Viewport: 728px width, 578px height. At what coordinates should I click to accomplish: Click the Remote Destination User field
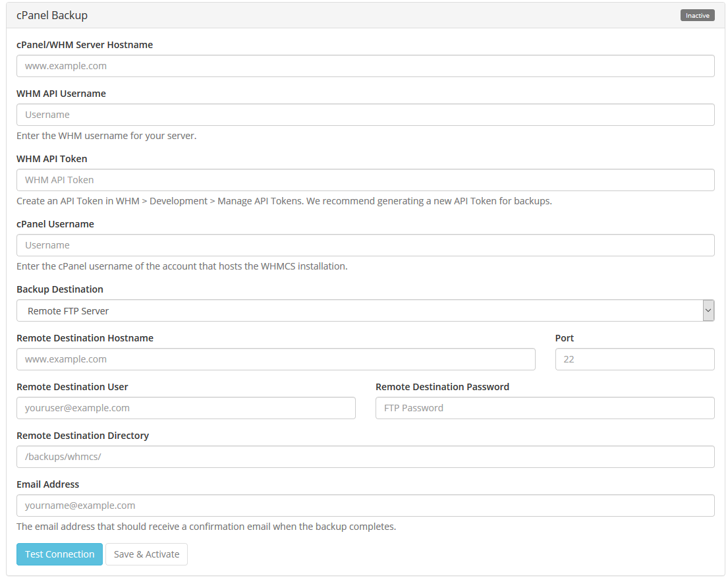tap(186, 408)
